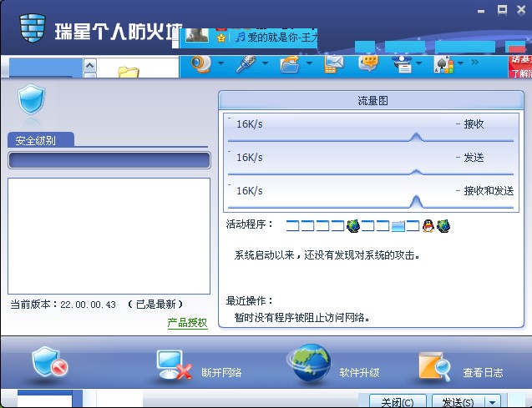Click the 接收和发送 combined traffic graph line
Viewport: 532px width, 408px height.
[x=371, y=203]
